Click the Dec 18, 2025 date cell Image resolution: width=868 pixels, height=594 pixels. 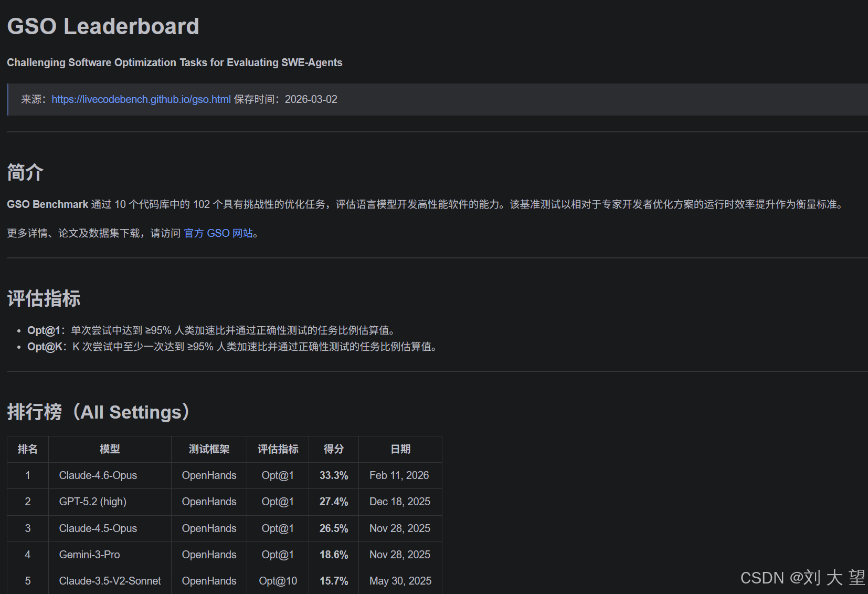point(400,502)
